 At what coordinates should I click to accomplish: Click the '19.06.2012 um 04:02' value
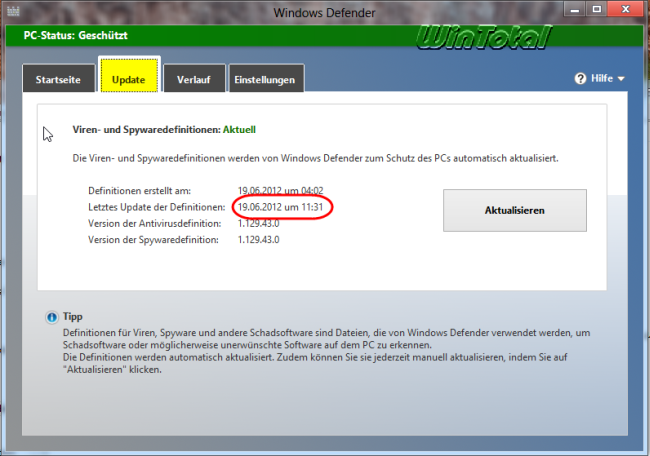coord(280,191)
